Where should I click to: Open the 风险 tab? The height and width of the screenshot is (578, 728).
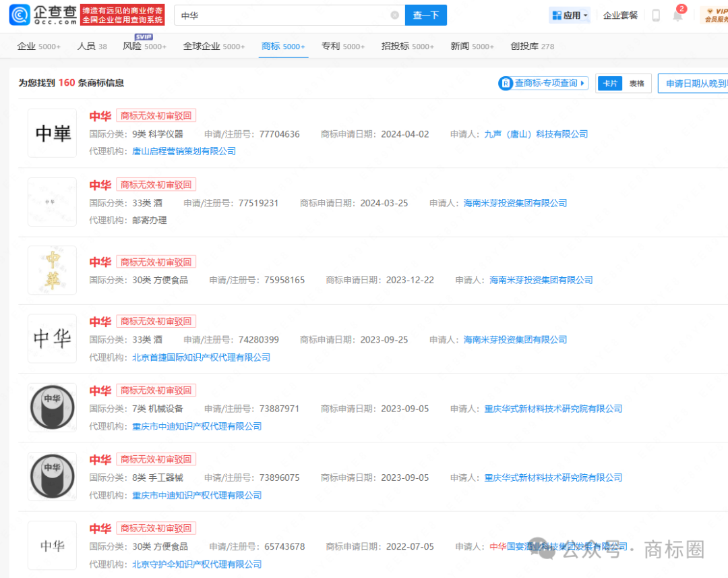tap(144, 46)
